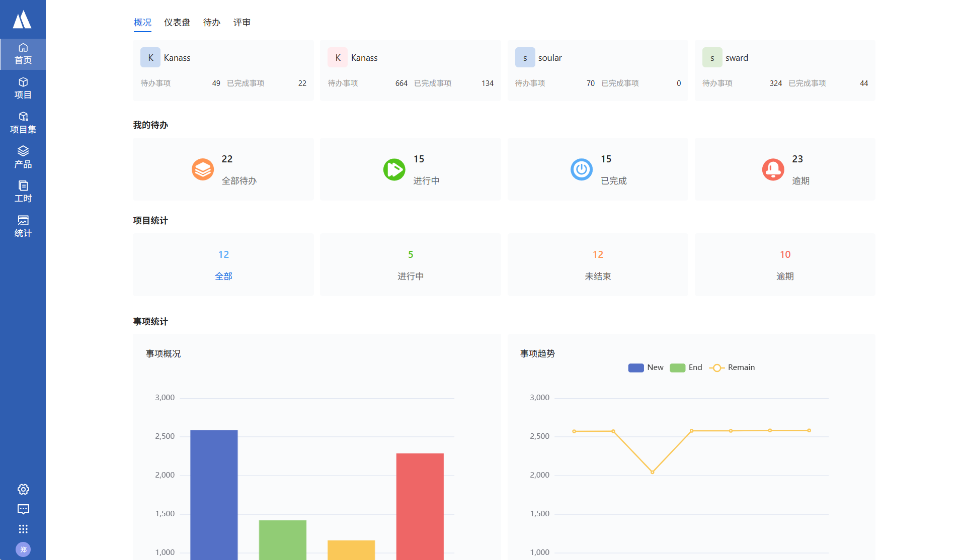The image size is (962, 560).
Task: Open the 进行中 project statistics card
Action: point(411,265)
